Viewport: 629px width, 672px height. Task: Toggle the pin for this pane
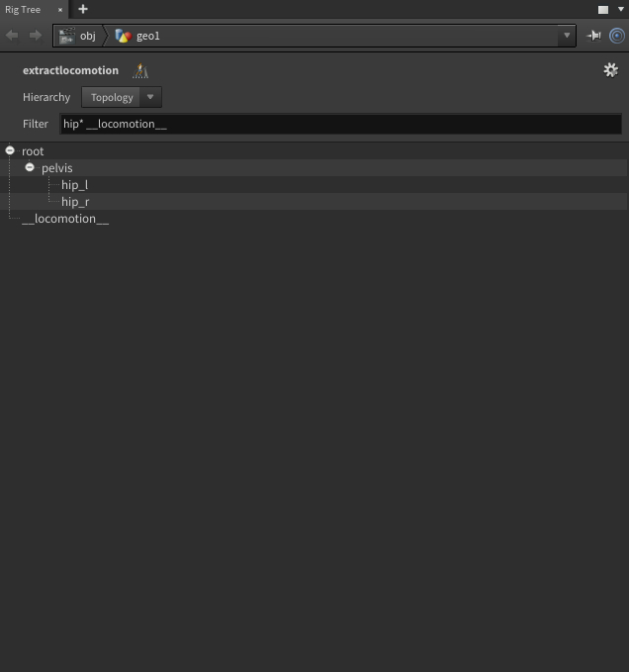pyautogui.click(x=593, y=36)
